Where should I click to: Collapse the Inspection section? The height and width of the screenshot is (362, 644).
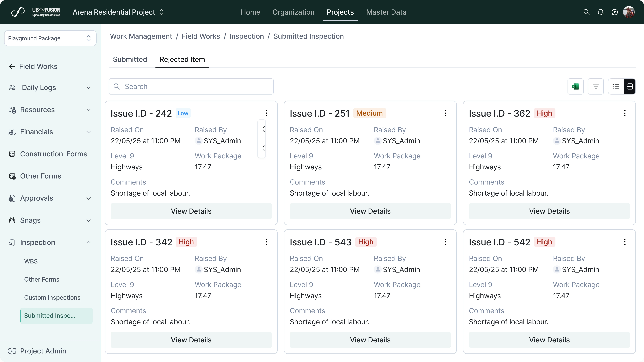89,242
